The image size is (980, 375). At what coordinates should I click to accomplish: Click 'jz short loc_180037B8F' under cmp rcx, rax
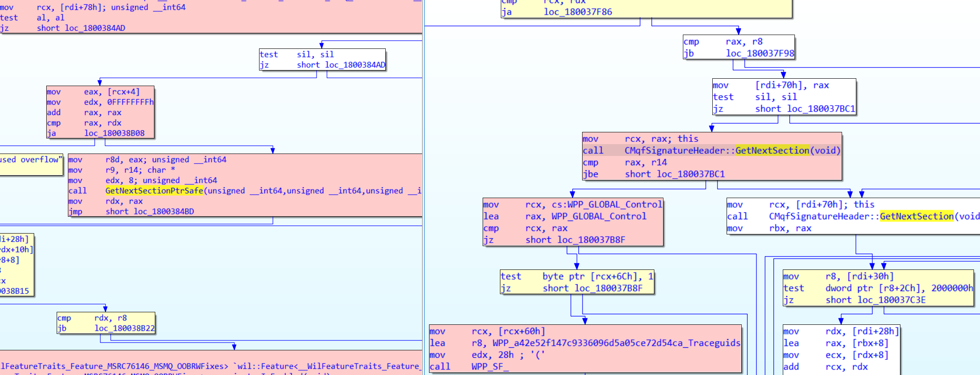click(554, 240)
